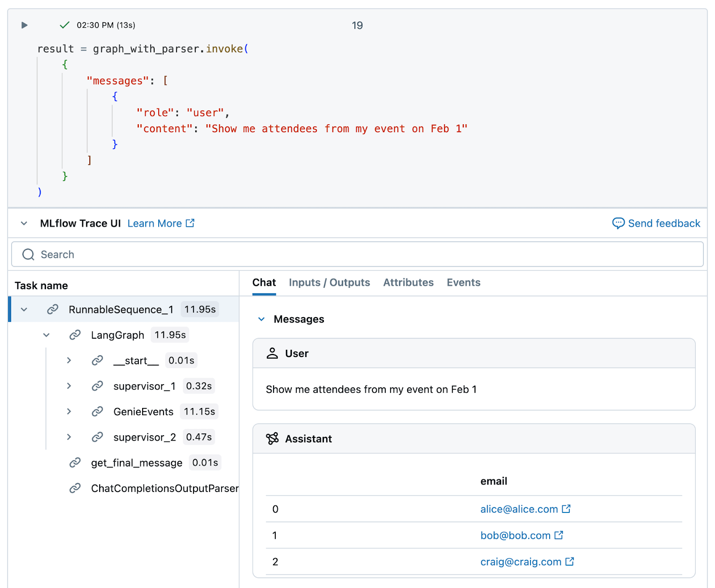715x588 pixels.
Task: Click the green success checkmark
Action: click(x=64, y=25)
